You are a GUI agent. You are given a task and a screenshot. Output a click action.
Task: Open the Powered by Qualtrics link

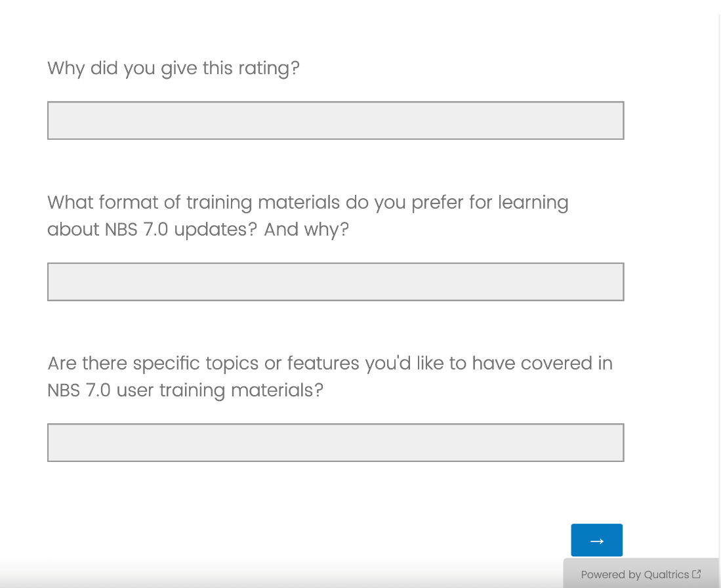tap(635, 574)
